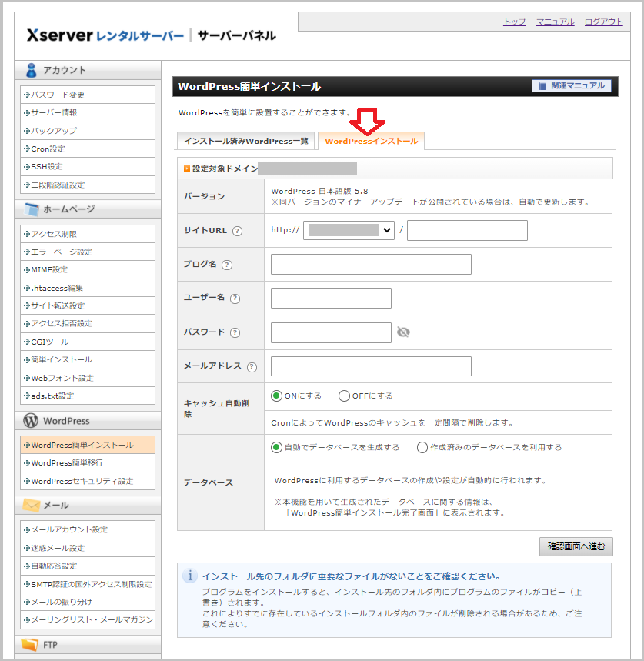Open パスワード変更 in sidebar

point(88,95)
